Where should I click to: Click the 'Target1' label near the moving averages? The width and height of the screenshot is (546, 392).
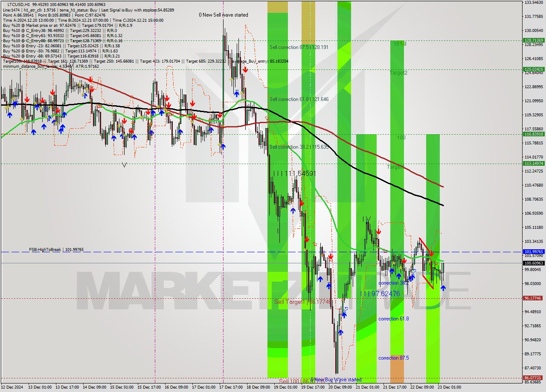pos(395,167)
